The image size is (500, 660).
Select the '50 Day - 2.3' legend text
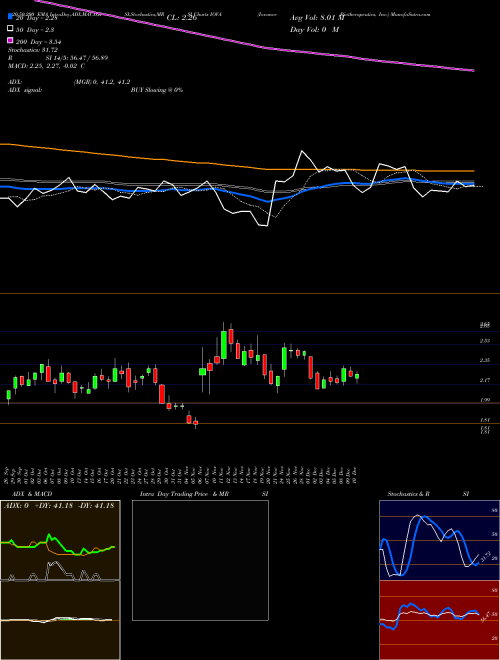[x=35, y=30]
